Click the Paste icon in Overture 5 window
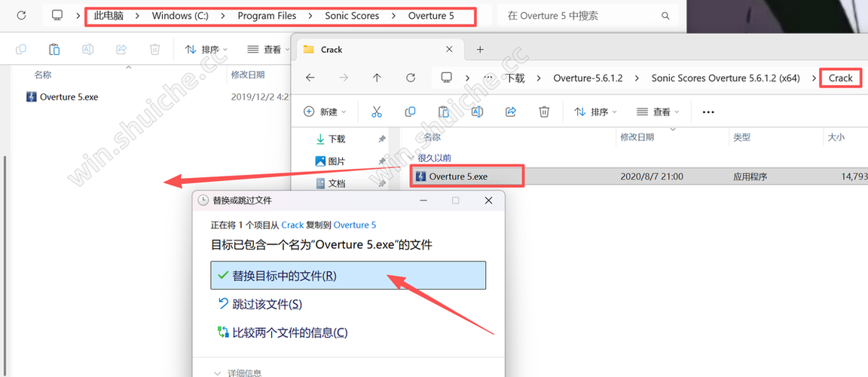This screenshot has width=868, height=377. pos(54,50)
